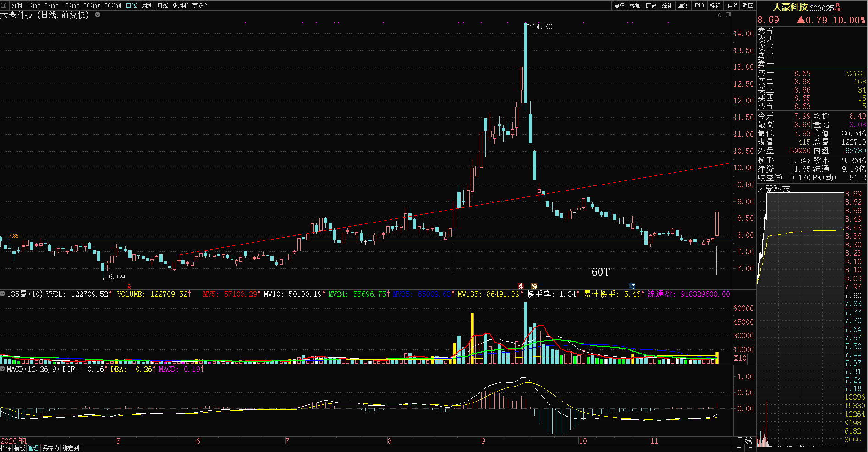Click the 买二 price 8.68
The height and width of the screenshot is (452, 868).
click(x=802, y=82)
